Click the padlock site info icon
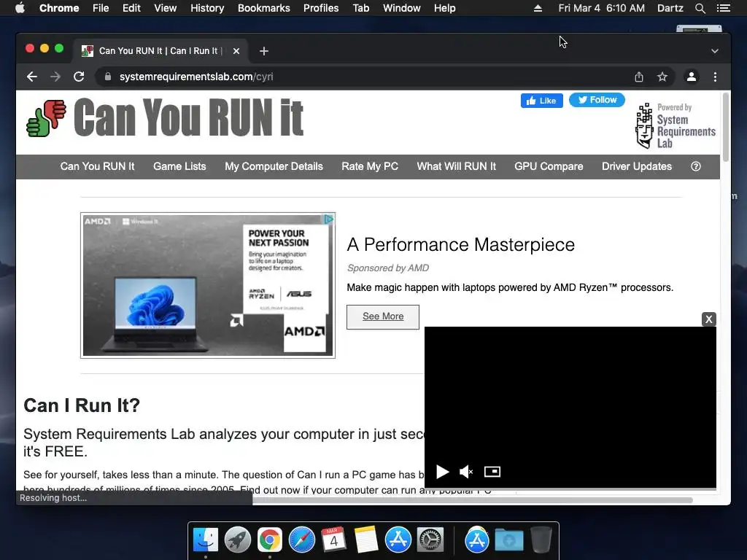The image size is (747, 560). tap(108, 77)
